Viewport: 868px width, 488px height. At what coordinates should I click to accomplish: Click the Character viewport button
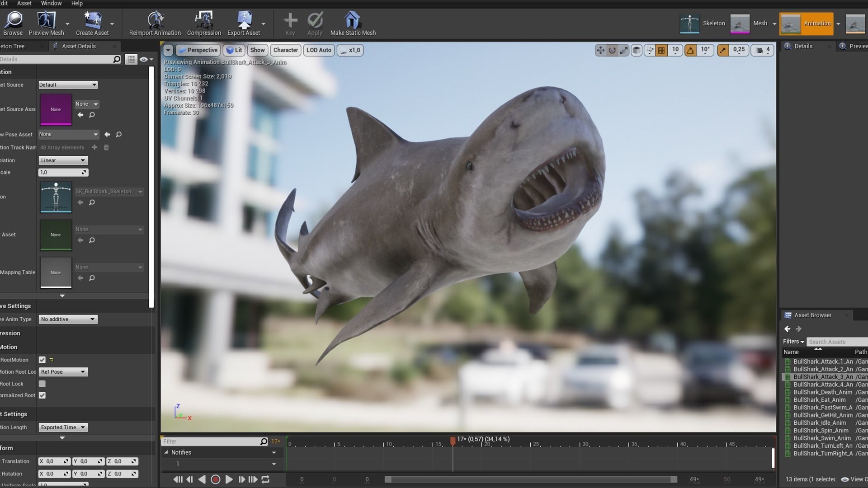pyautogui.click(x=285, y=50)
